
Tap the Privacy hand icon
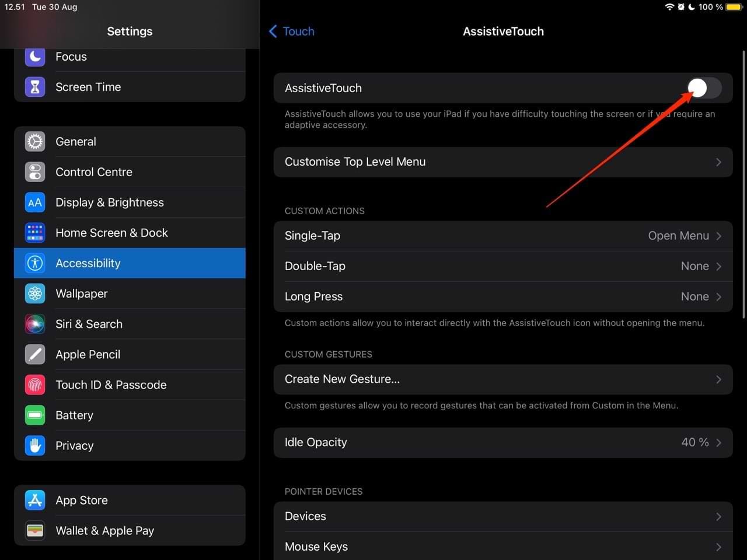(x=35, y=446)
